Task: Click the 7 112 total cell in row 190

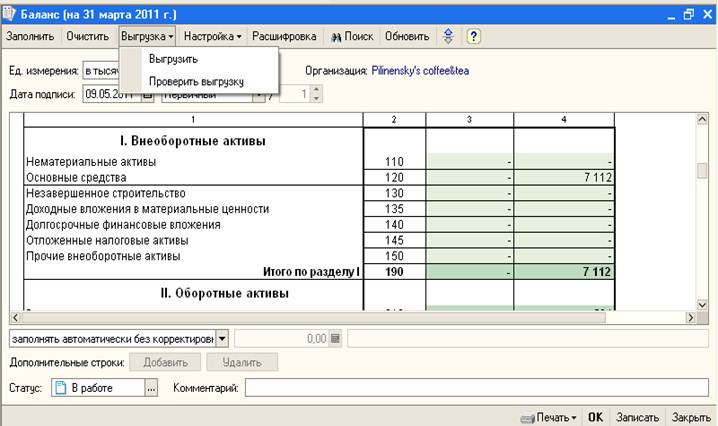Action: [x=564, y=272]
